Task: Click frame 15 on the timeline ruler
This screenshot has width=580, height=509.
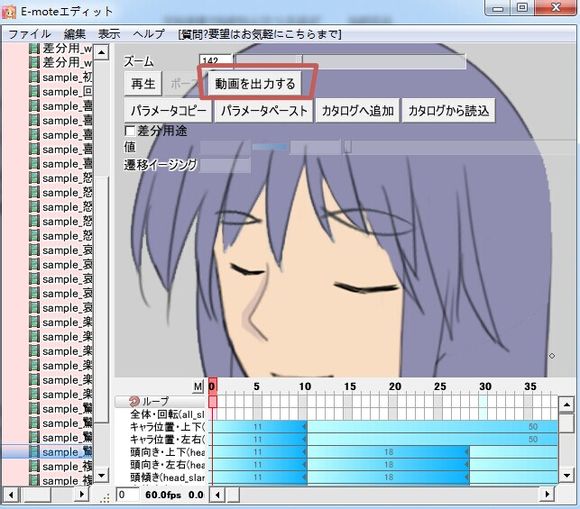Action: click(x=350, y=387)
